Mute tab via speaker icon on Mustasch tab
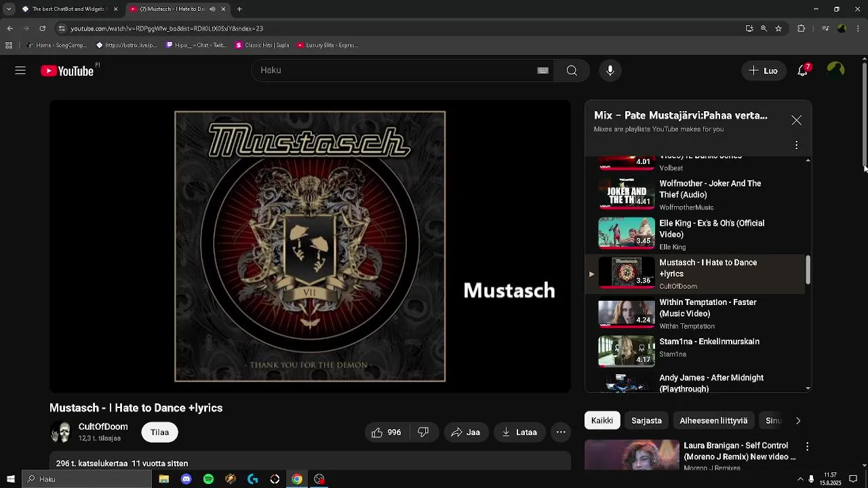868x488 pixels. click(212, 9)
